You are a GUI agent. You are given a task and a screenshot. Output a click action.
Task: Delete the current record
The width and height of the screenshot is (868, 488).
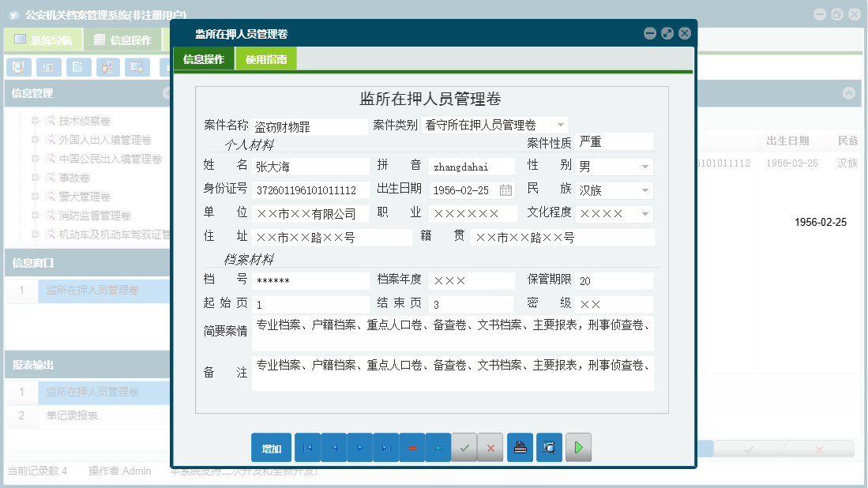(x=411, y=447)
